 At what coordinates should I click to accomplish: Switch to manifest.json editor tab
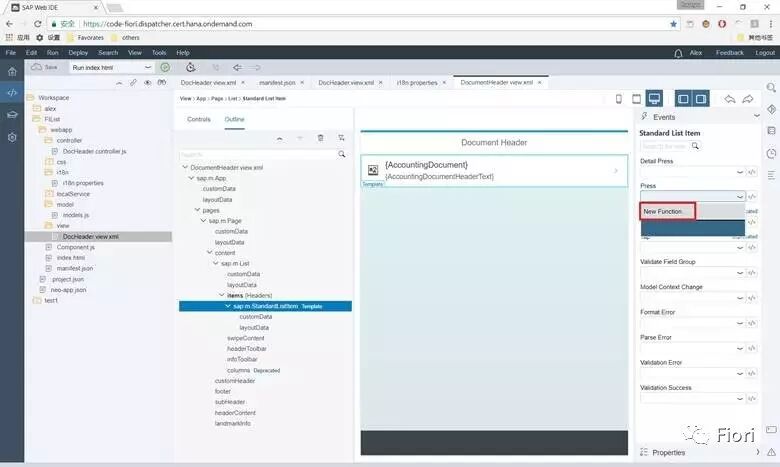pyautogui.click(x=277, y=83)
